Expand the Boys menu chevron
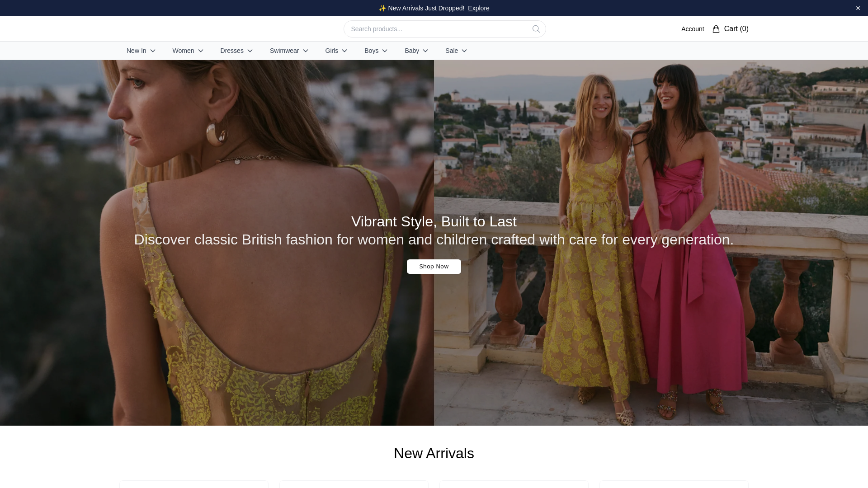868x488 pixels. [x=385, y=51]
